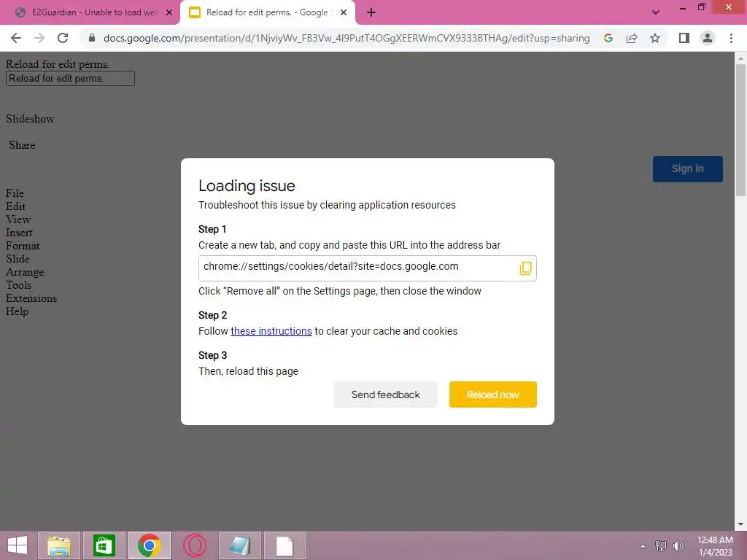Screen dimensions: 747x560
Task: Select the chrome://settings cookies URL field
Action: pos(368,268)
